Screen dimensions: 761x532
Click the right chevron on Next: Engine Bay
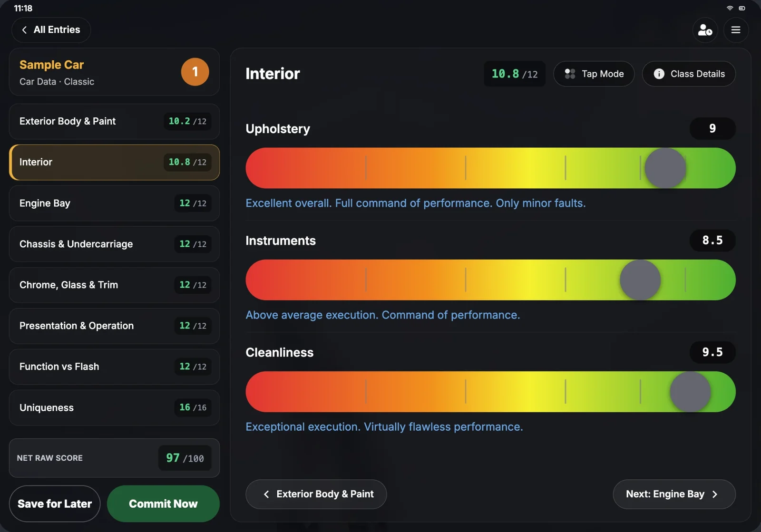(714, 494)
